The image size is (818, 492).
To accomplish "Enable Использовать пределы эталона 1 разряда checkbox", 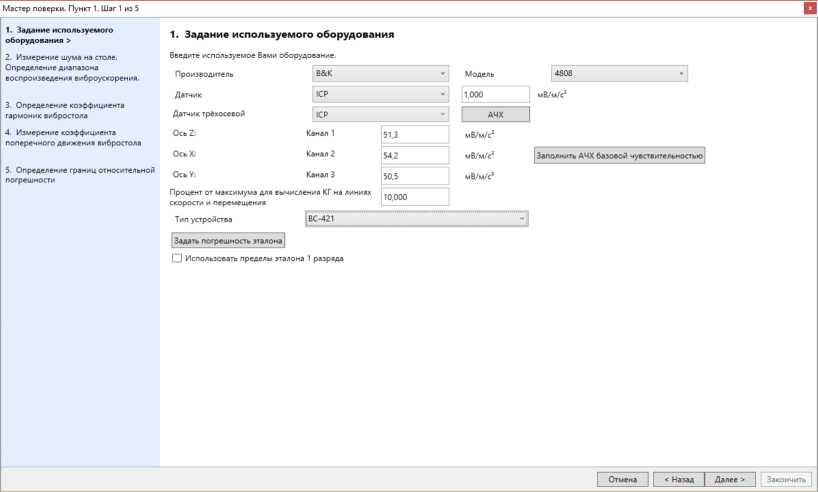I will coord(177,258).
